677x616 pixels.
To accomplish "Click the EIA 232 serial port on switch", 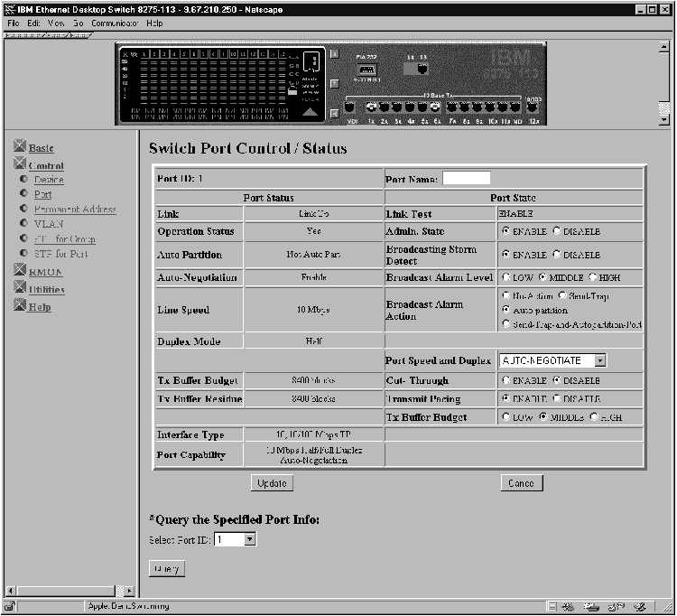I will pyautogui.click(x=366, y=70).
